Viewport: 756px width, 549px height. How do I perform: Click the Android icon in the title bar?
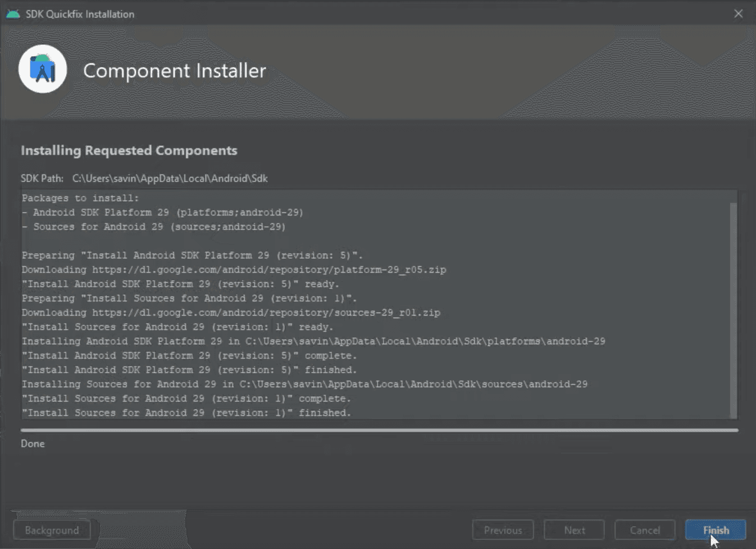(12, 13)
